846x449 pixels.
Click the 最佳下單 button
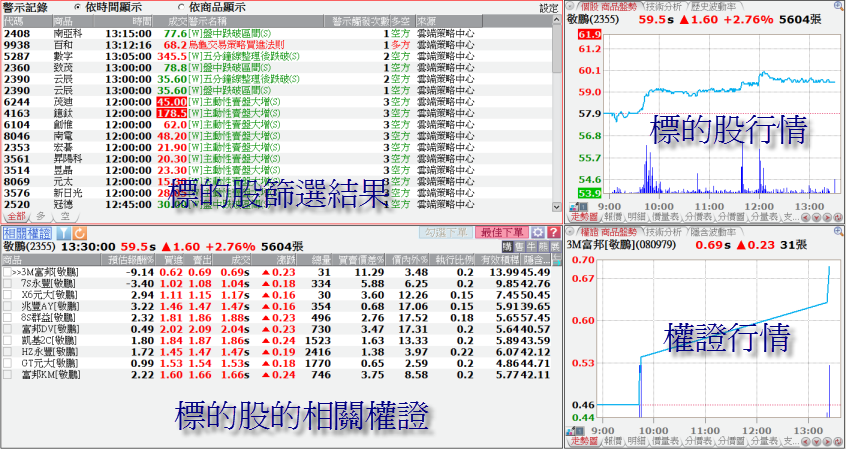coord(504,232)
